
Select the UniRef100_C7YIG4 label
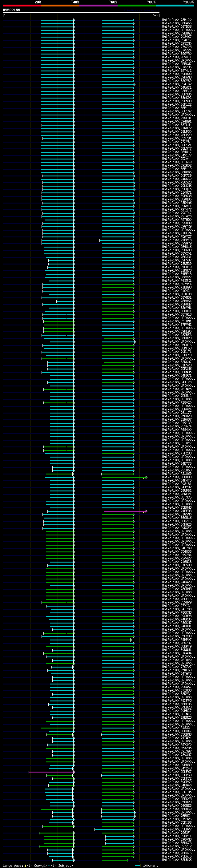(x=177, y=606)
